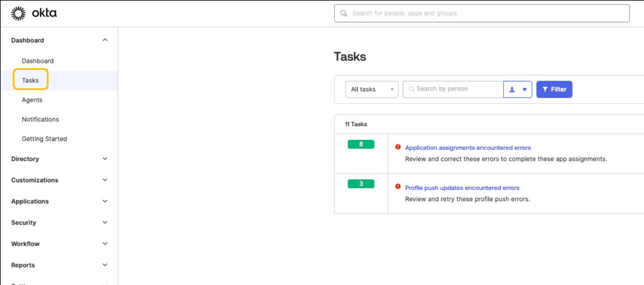Click the search magnifier icon in top bar
Image resolution: width=644 pixels, height=285 pixels.
coord(344,13)
